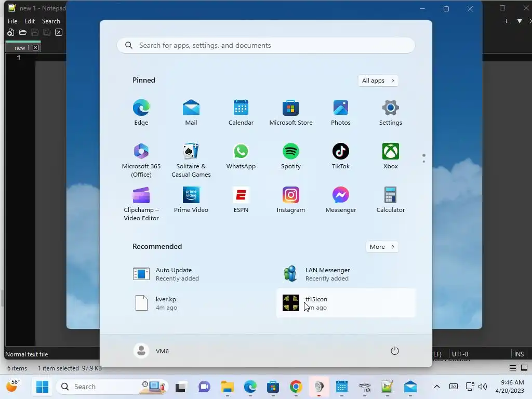Switch File Explorer to details view icon
532x399 pixels.
pos(513,368)
